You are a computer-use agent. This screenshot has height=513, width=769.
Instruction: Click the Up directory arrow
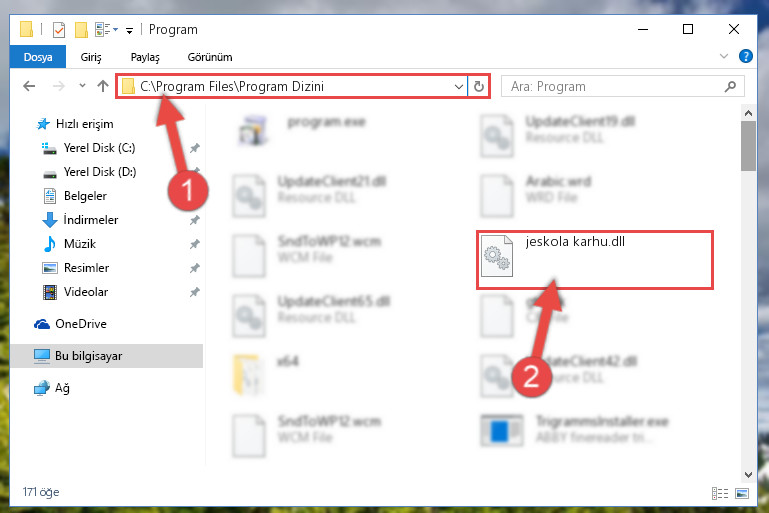pos(103,86)
